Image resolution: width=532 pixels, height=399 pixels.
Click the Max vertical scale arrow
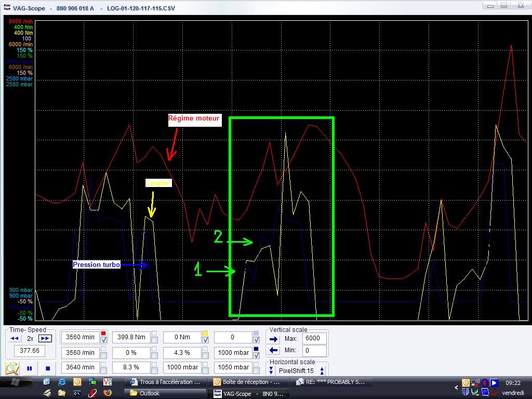[274, 339]
